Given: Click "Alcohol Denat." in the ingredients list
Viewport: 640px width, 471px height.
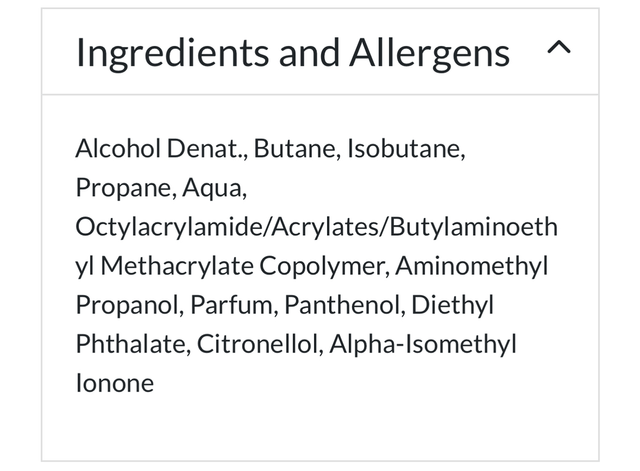Looking at the screenshot, I should click(x=160, y=150).
